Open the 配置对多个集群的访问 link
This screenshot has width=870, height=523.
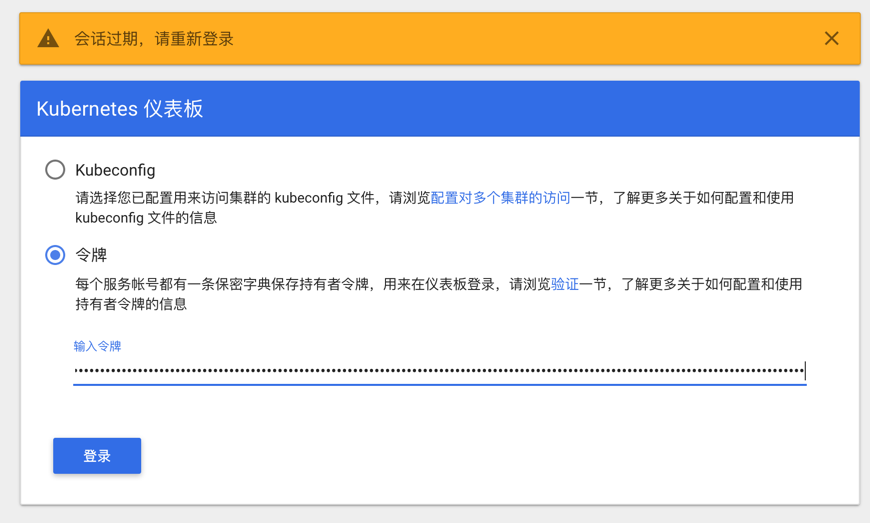click(500, 198)
